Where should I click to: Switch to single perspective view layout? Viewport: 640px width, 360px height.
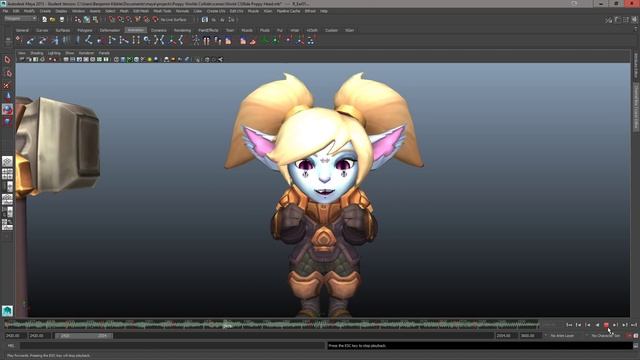click(x=7, y=162)
